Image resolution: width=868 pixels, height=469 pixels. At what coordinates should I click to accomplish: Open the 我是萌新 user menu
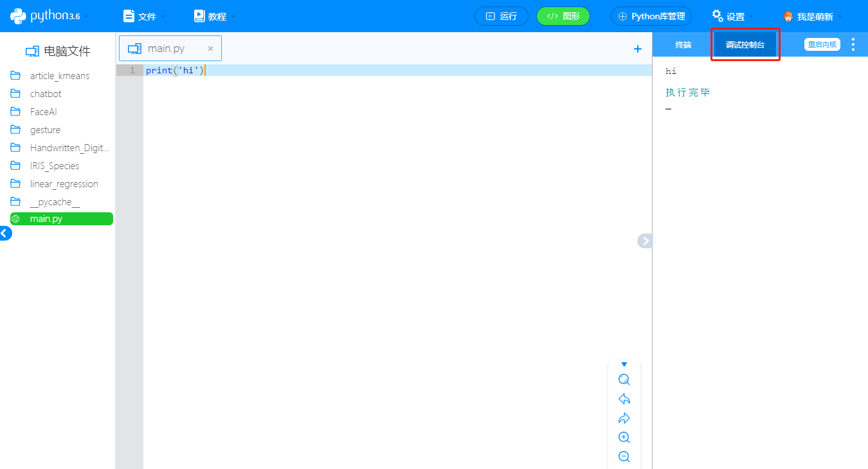click(813, 16)
